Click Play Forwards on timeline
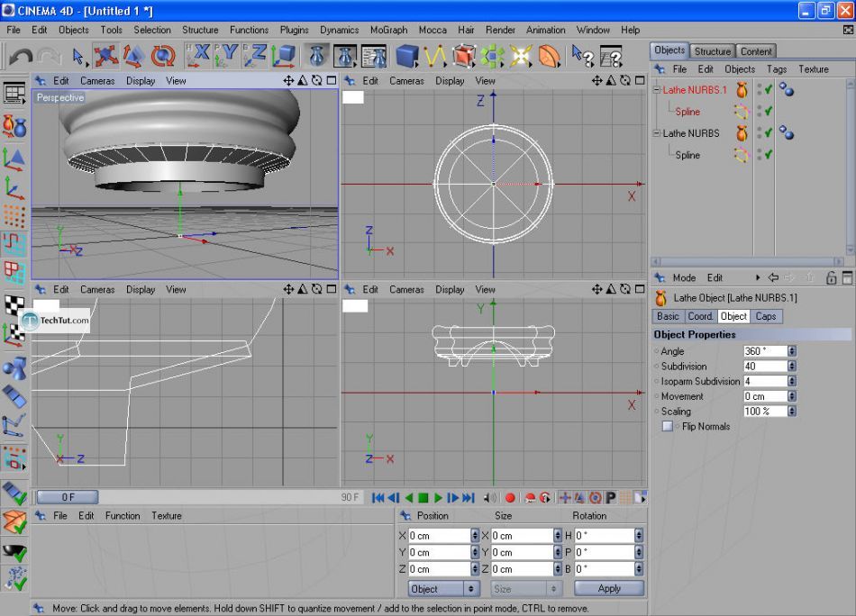856x616 pixels. coord(438,498)
